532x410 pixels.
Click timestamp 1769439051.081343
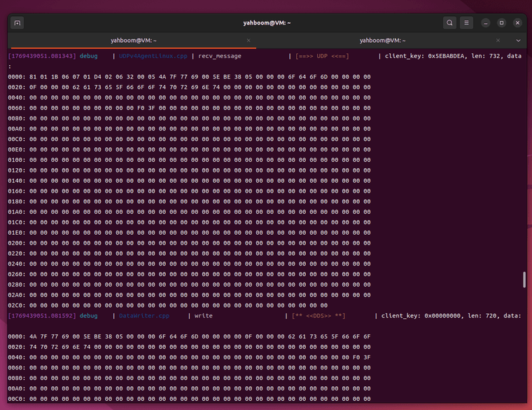click(x=42, y=56)
